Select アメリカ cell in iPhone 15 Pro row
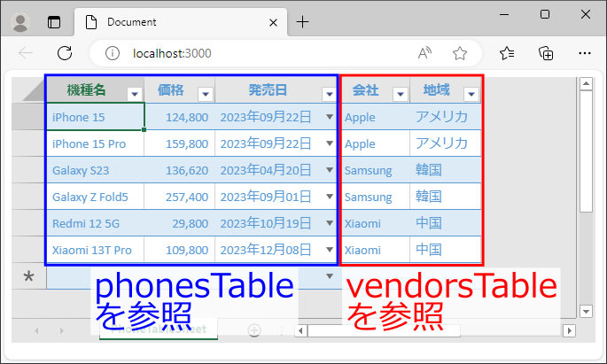Viewport: 607px width, 364px height. tap(446, 143)
